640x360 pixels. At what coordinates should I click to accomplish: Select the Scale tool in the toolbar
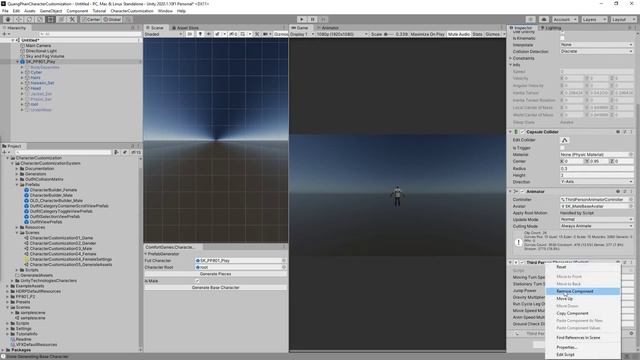click(40, 19)
